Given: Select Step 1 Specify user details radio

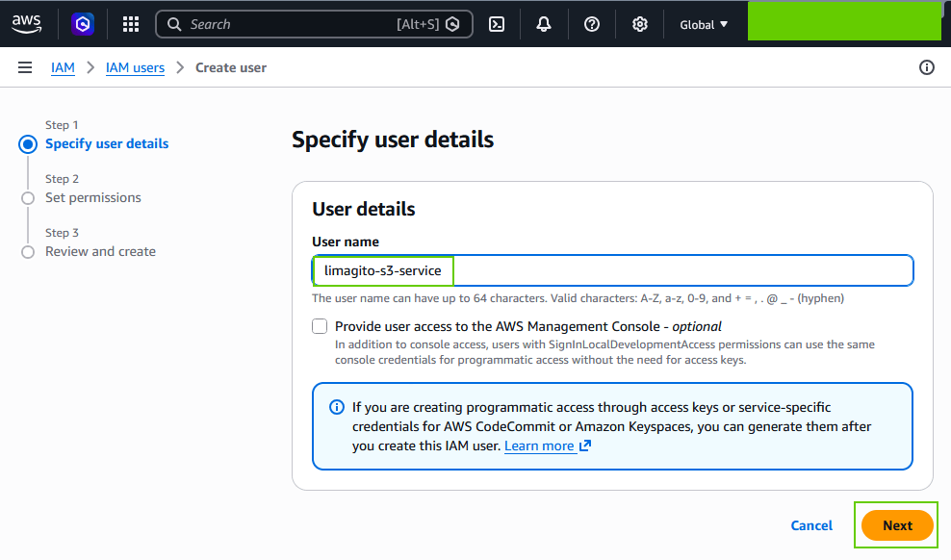Looking at the screenshot, I should tap(28, 144).
